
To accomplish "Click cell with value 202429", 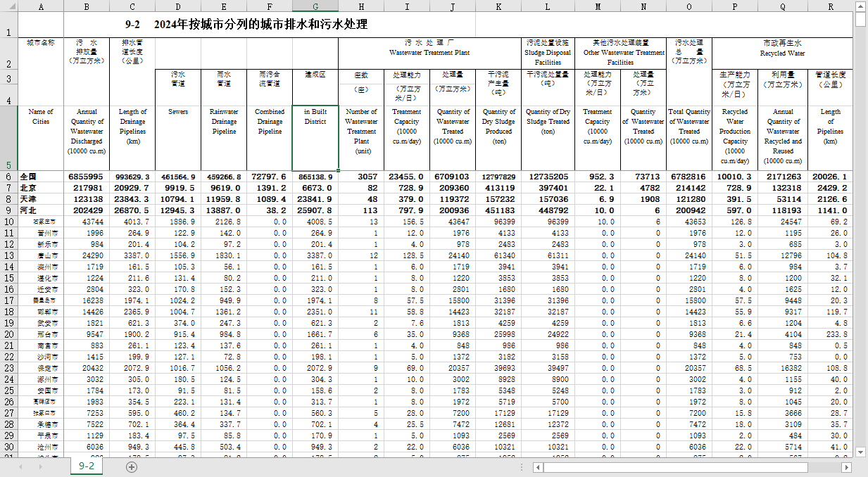I will pyautogui.click(x=87, y=210).
